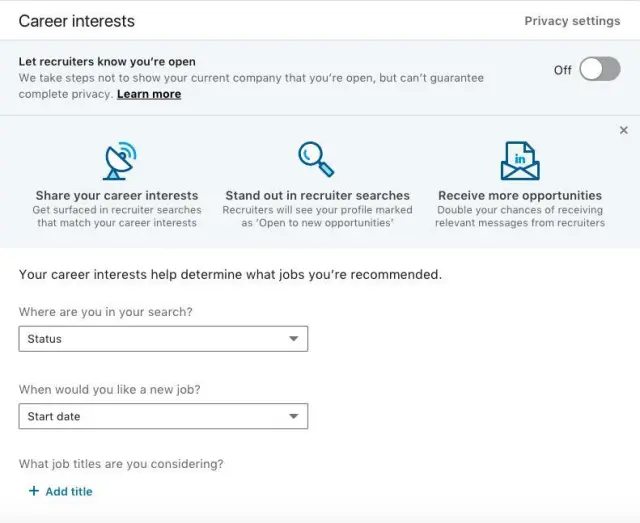Click the satellite dish career interests icon
Viewport: 640px width, 523px height.
click(x=118, y=160)
